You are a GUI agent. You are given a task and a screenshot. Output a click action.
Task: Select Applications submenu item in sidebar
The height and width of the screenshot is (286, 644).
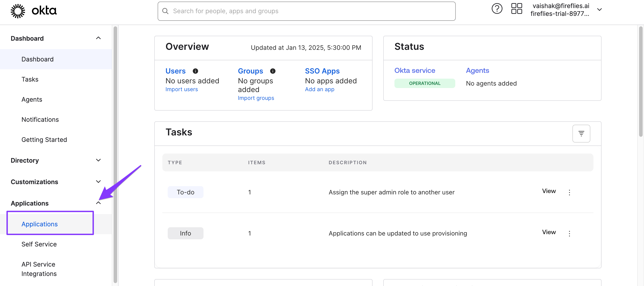(40, 224)
